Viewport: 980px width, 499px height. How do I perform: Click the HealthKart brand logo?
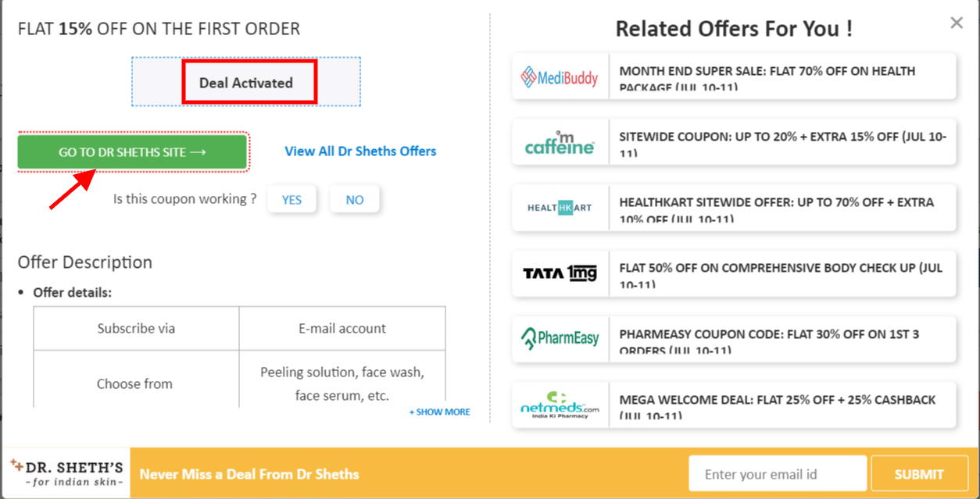click(x=560, y=209)
